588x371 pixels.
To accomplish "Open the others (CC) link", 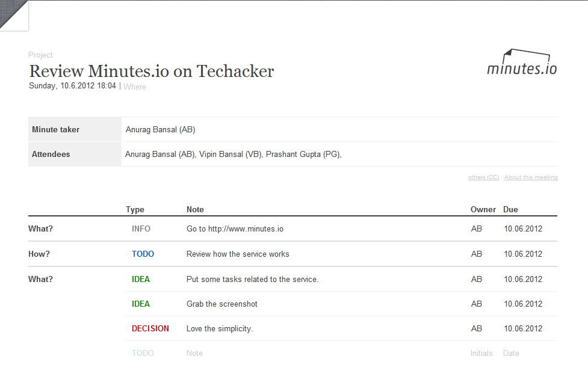I will [483, 177].
